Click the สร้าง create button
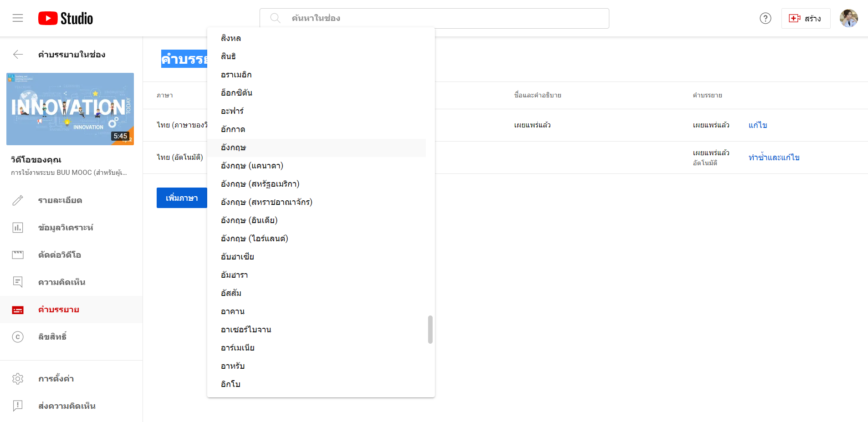868x422 pixels. [805, 18]
